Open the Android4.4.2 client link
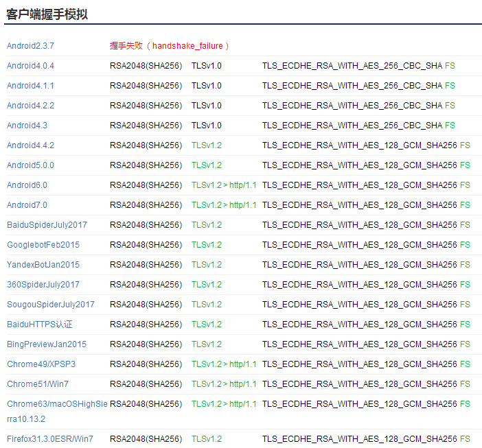This screenshot has width=482, height=448. pos(30,145)
